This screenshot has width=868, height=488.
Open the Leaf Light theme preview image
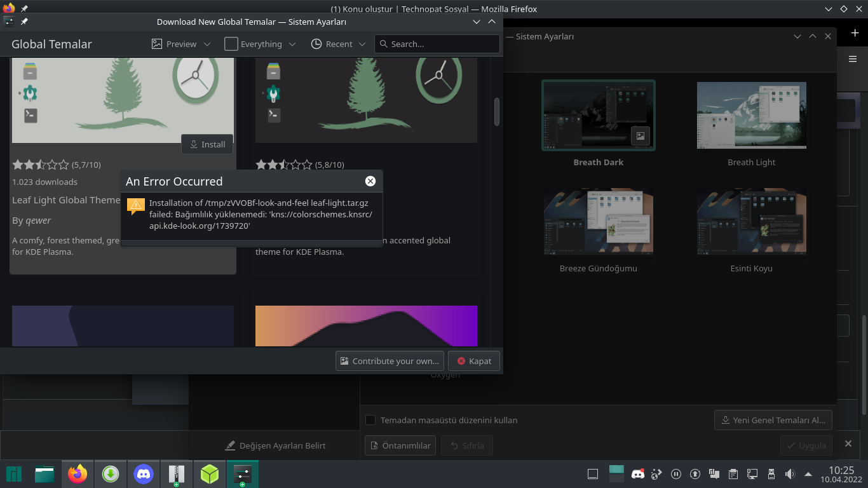click(x=123, y=100)
